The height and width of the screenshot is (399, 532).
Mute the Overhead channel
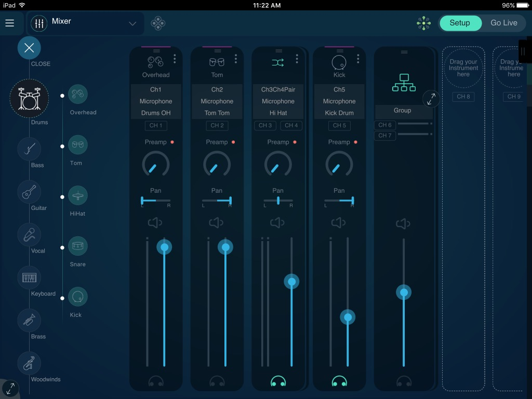coord(155,223)
